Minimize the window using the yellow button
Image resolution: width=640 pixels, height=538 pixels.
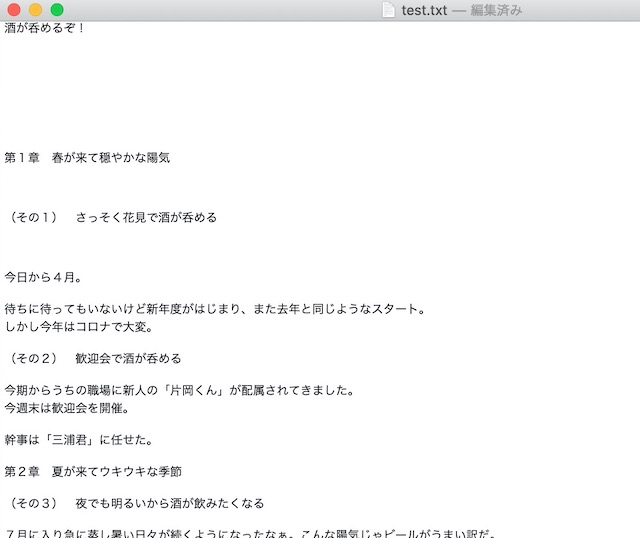click(35, 10)
